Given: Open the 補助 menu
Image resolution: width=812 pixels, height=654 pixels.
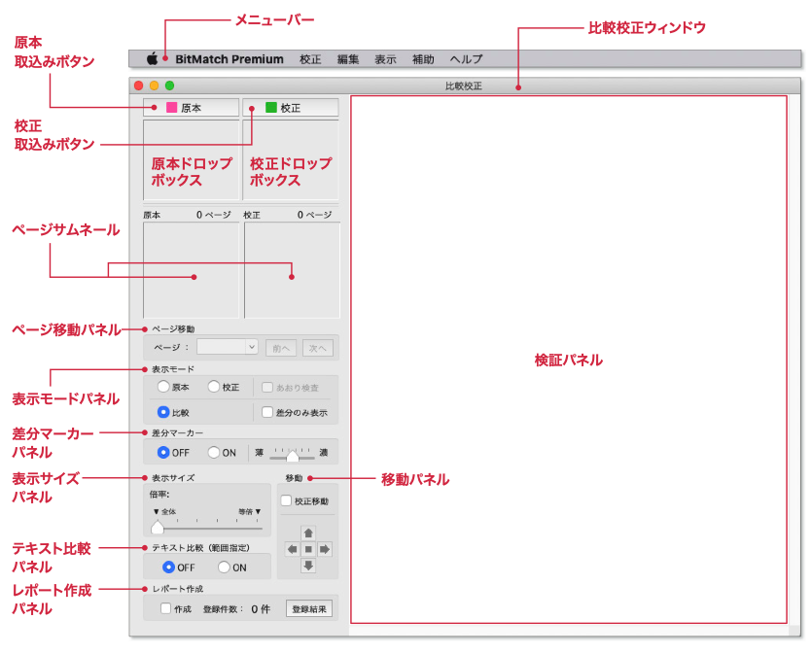Looking at the screenshot, I should point(423,59).
